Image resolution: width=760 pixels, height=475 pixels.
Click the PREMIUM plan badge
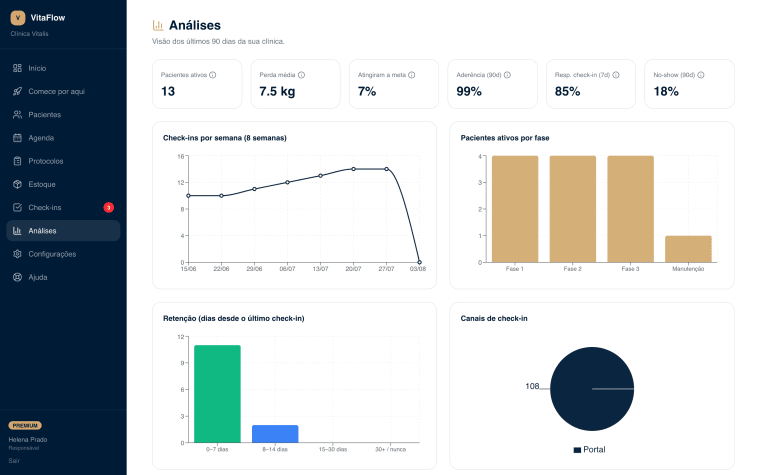click(25, 426)
